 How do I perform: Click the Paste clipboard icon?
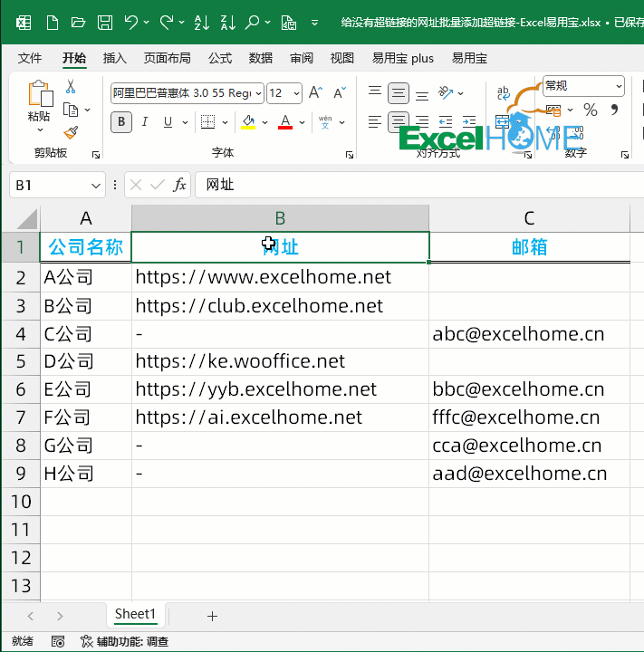(40, 93)
